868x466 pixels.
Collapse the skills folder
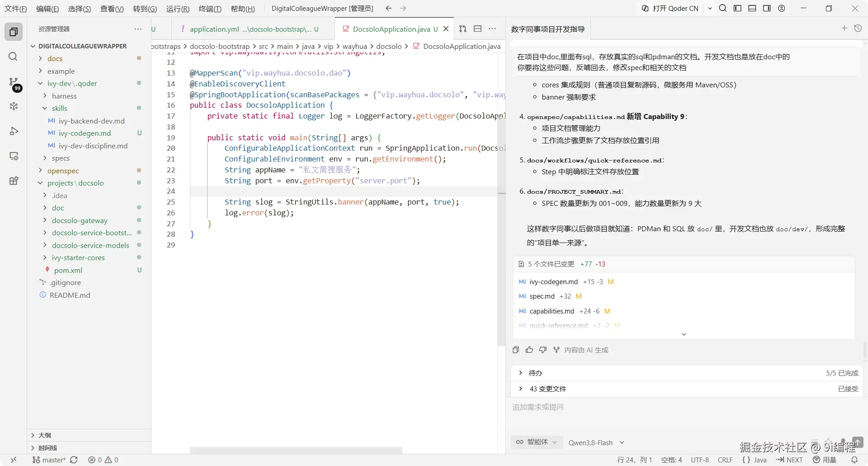tap(59, 108)
